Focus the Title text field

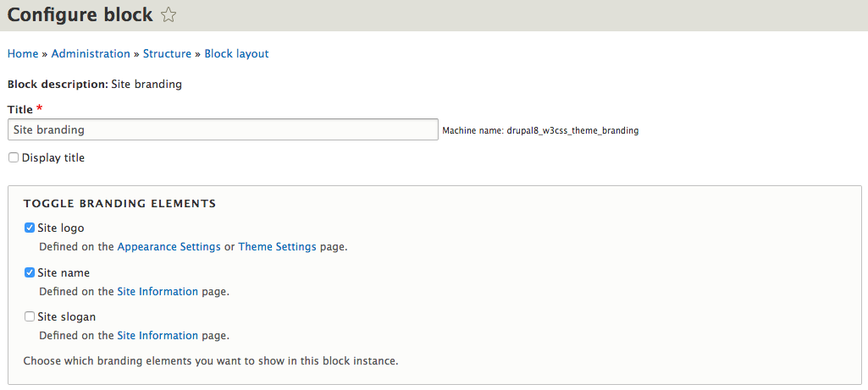tap(223, 129)
